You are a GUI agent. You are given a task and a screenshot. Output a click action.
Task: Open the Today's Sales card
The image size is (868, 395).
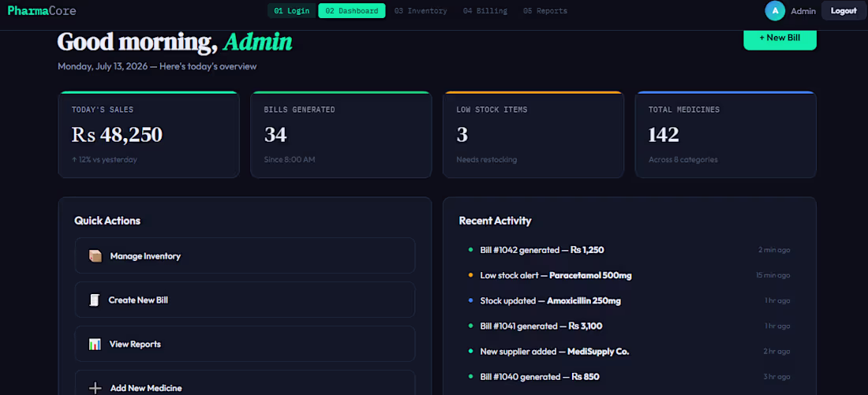pos(148,135)
